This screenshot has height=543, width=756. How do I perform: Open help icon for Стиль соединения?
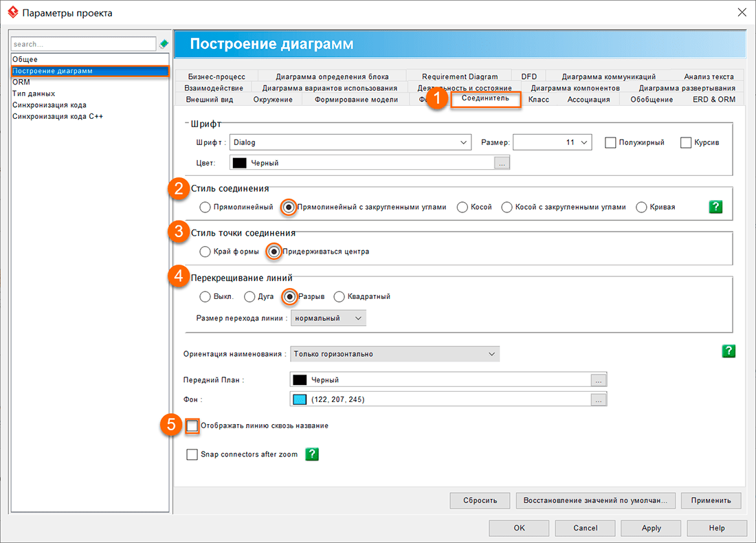[x=716, y=207]
